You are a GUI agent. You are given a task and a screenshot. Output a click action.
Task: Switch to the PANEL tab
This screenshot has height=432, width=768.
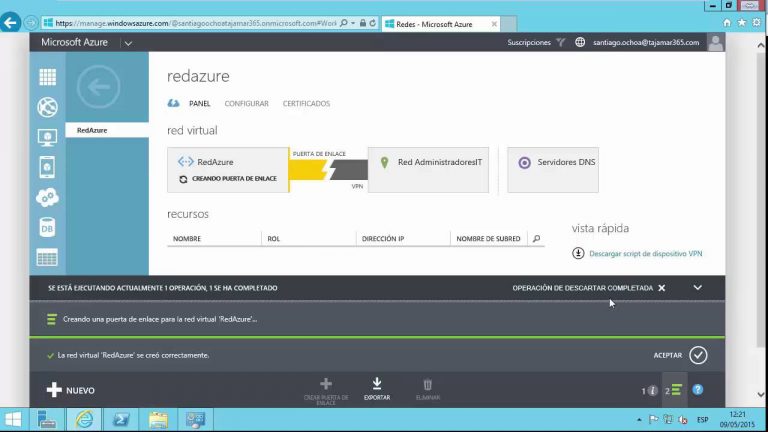point(199,104)
